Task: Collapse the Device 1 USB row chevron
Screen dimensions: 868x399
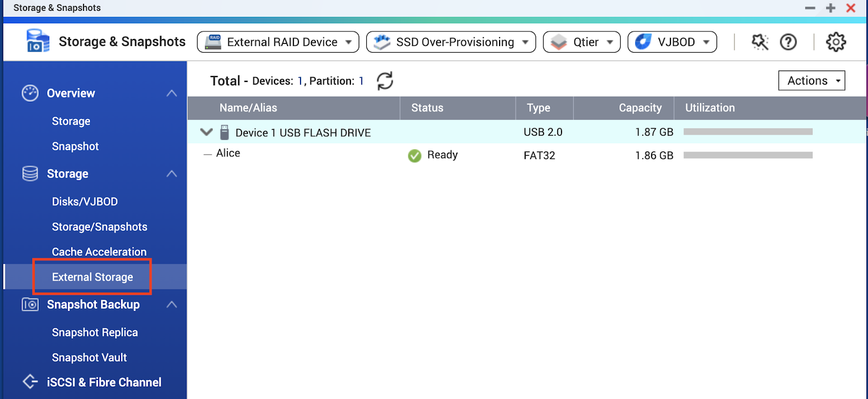Action: pos(206,132)
